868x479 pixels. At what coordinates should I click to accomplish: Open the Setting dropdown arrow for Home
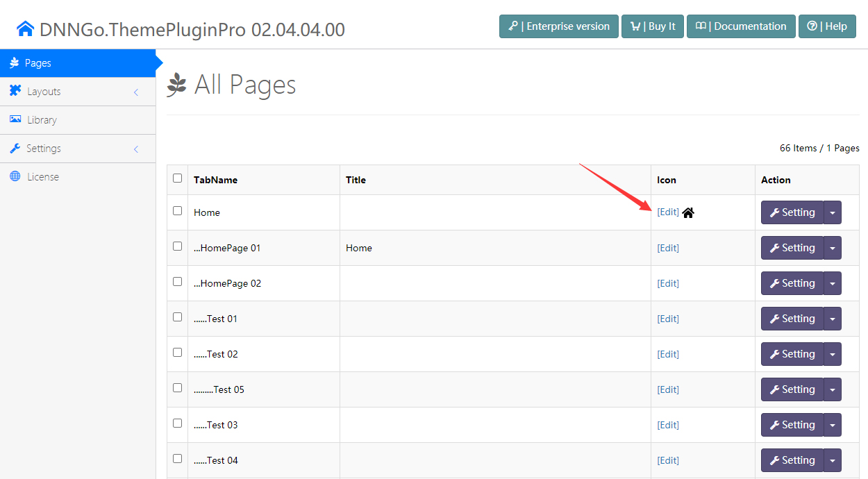coord(833,212)
